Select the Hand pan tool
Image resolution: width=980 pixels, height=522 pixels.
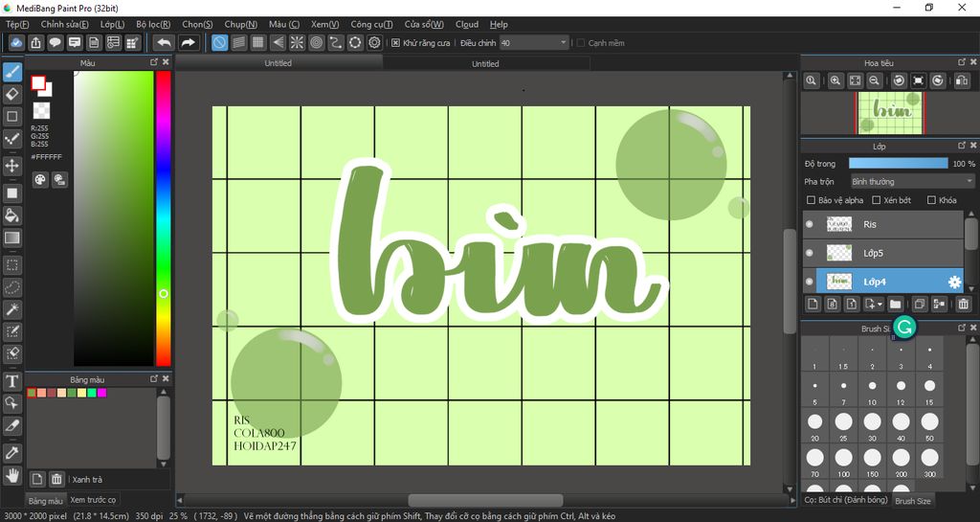(11, 475)
